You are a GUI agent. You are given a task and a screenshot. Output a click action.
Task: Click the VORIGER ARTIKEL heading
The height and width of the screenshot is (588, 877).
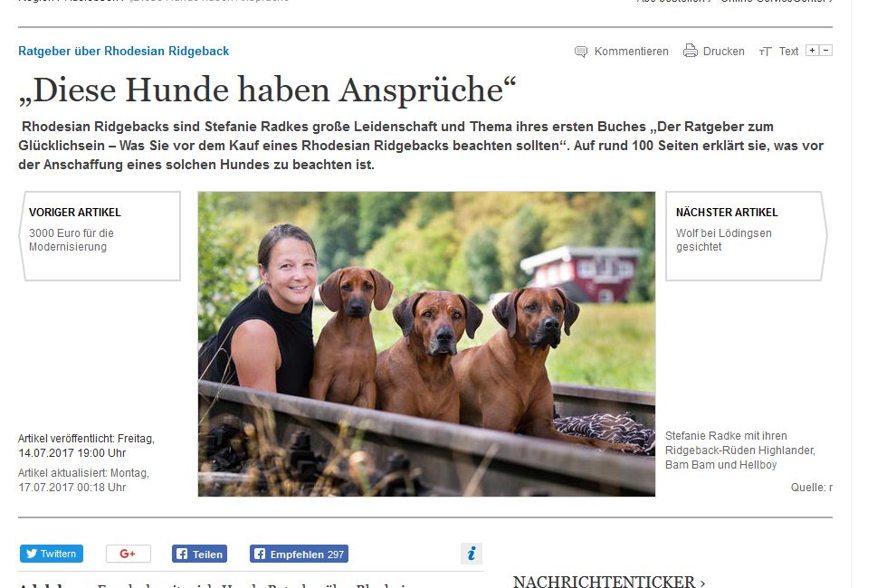pos(75,213)
